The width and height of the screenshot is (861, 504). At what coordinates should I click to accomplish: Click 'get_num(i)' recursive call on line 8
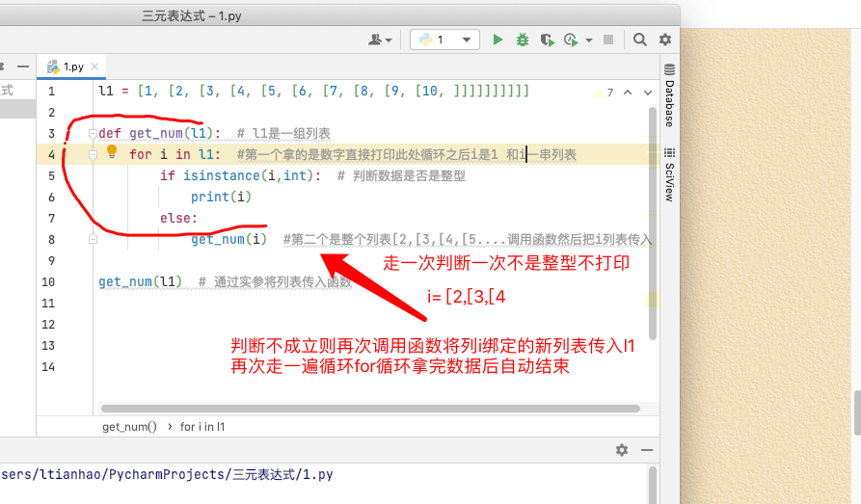point(229,239)
